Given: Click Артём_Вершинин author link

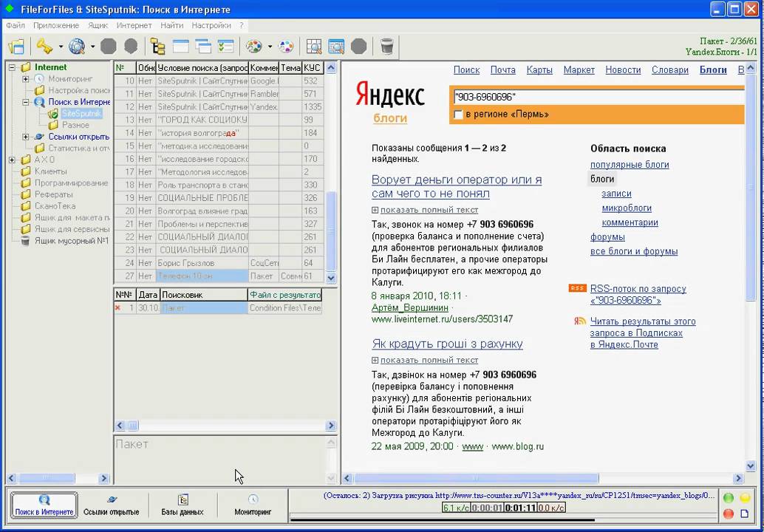Looking at the screenshot, I should click(410, 308).
